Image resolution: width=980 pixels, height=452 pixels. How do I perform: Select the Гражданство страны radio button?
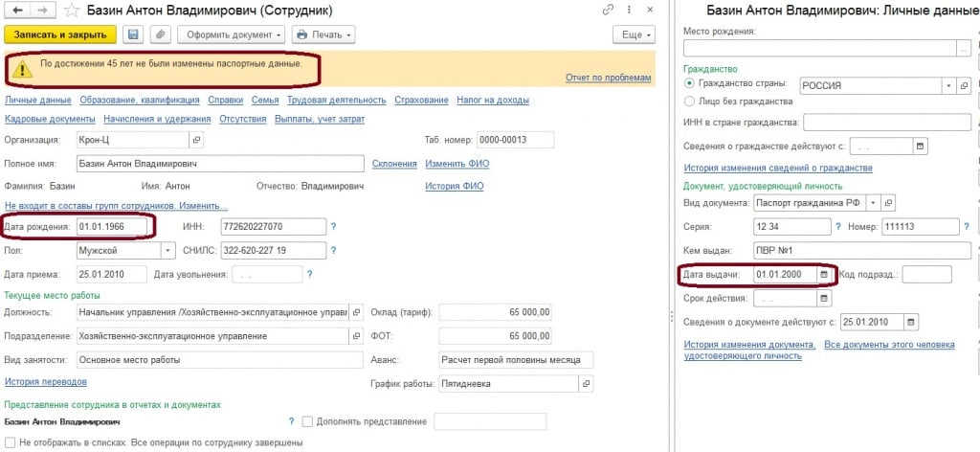[x=689, y=83]
